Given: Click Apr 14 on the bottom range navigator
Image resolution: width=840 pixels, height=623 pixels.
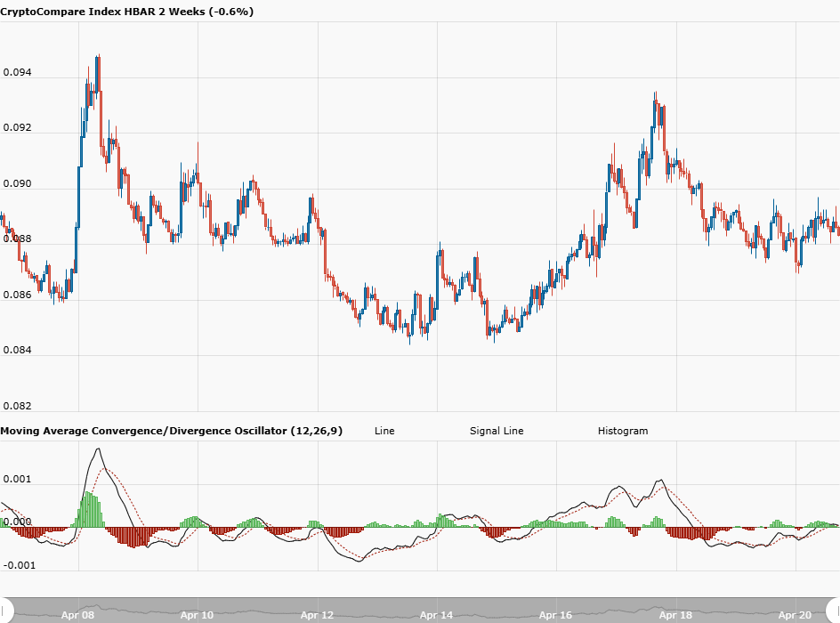Looking at the screenshot, I should tap(436, 614).
